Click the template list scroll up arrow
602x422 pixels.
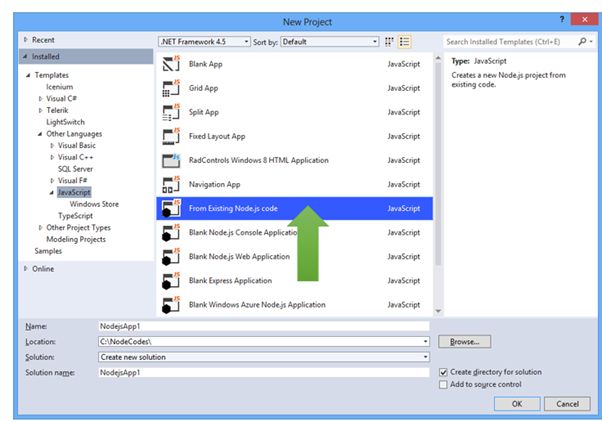tap(438, 58)
